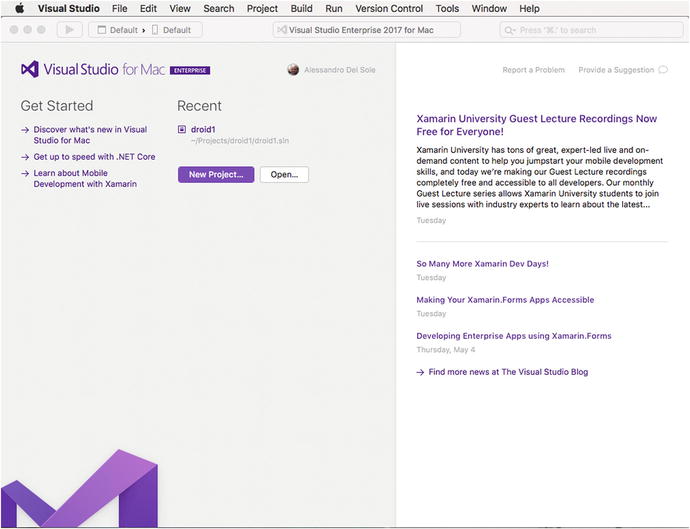Viewport: 690px width, 529px height.
Task: Open the View menu
Action: 180,8
